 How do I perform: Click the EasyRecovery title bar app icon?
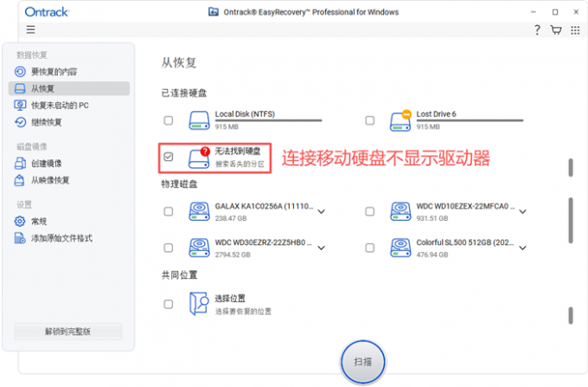(214, 11)
